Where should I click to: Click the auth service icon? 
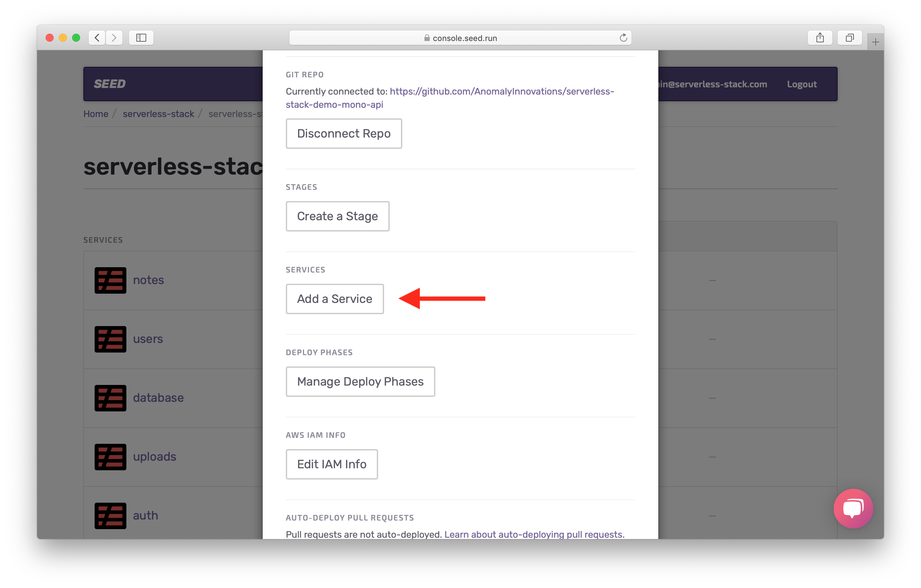(x=110, y=516)
